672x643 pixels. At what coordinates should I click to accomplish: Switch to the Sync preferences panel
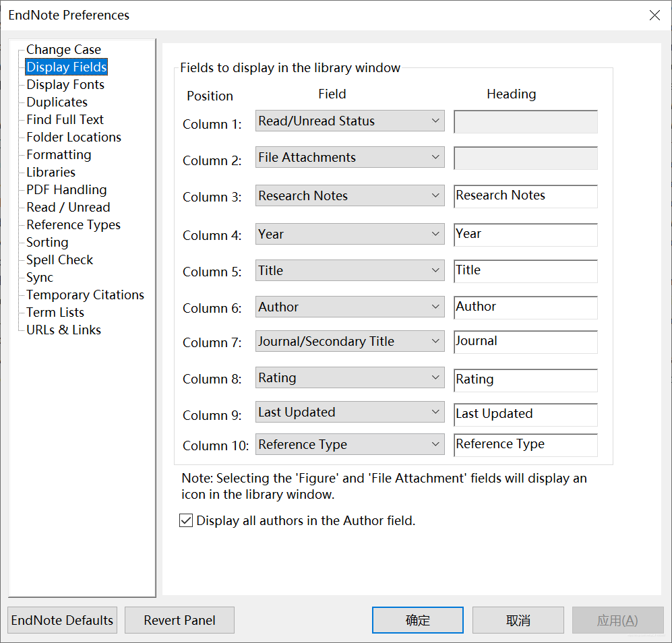(40, 278)
